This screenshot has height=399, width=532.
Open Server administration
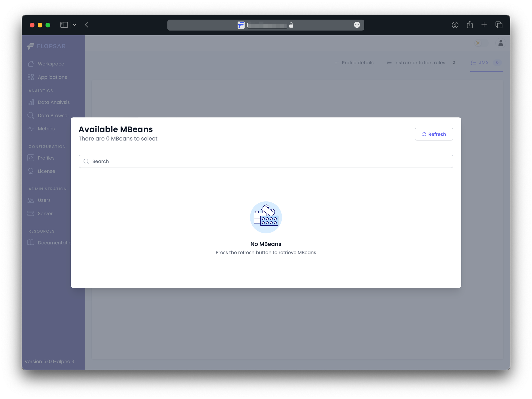[x=45, y=214]
